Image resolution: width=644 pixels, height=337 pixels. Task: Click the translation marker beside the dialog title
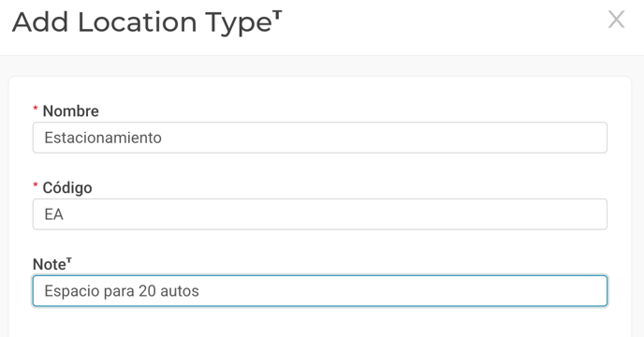click(x=277, y=15)
